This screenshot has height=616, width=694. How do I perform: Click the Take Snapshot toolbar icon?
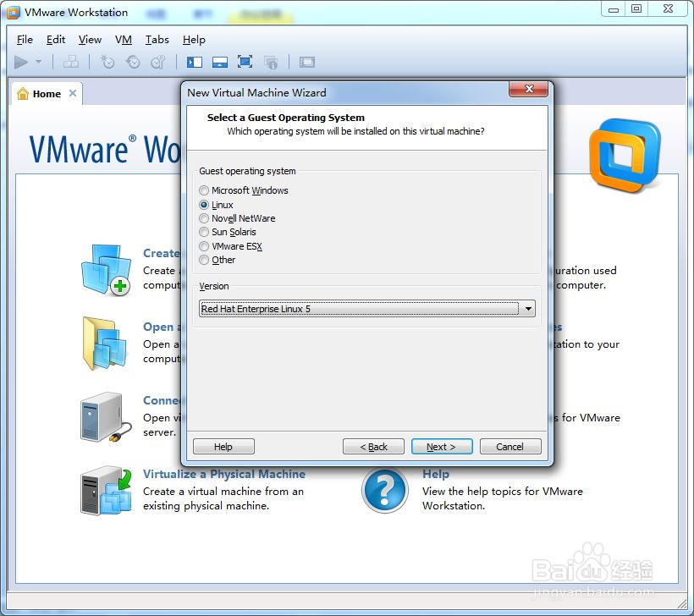107,62
